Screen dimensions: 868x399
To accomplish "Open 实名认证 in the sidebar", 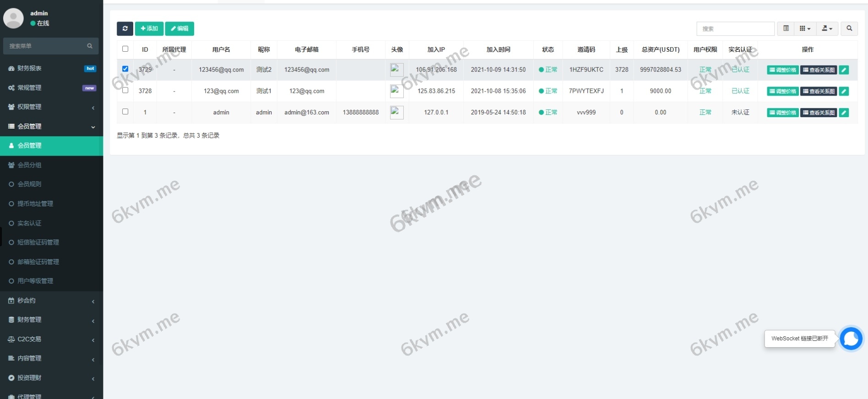I will [x=51, y=223].
